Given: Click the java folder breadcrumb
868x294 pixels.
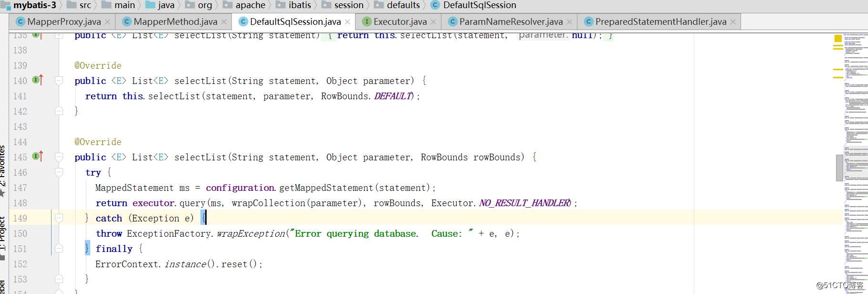Looking at the screenshot, I should 160,5.
